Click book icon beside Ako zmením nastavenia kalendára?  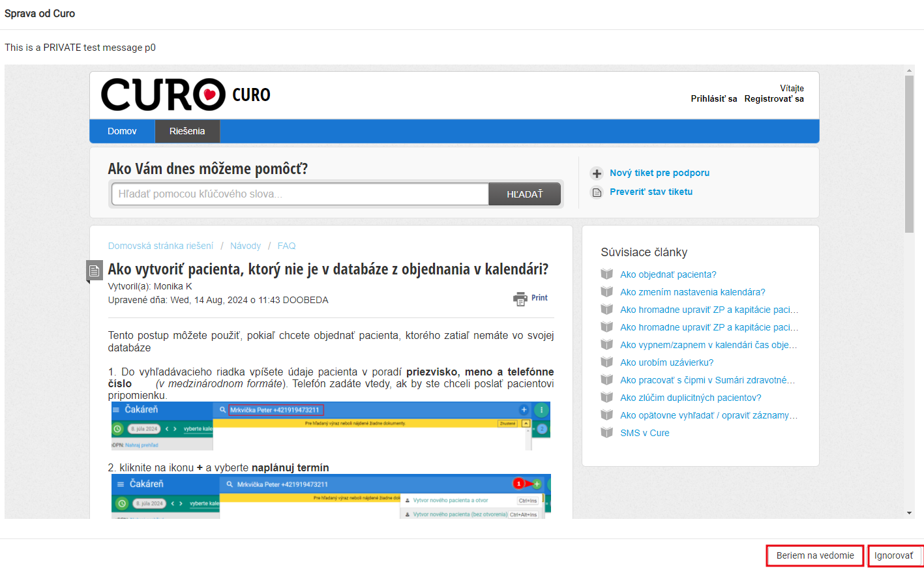[607, 291]
